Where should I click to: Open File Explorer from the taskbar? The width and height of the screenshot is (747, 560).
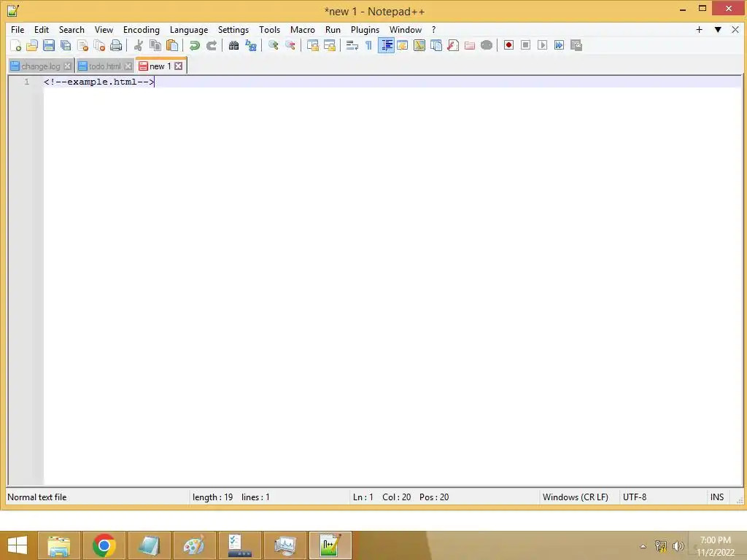click(x=59, y=545)
